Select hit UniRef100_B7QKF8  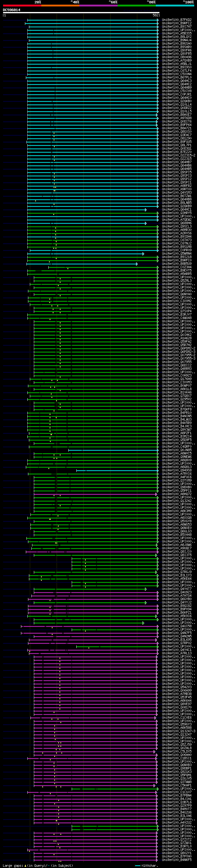[x=177, y=410]
